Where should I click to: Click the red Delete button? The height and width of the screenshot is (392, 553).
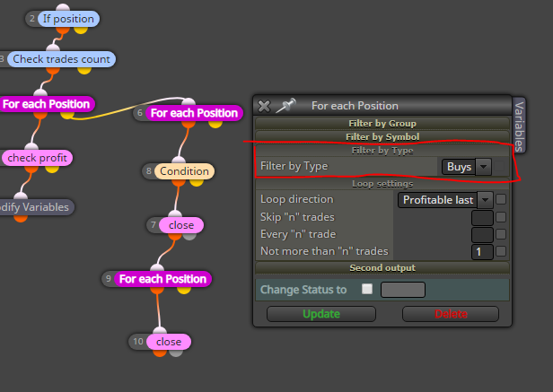point(451,314)
